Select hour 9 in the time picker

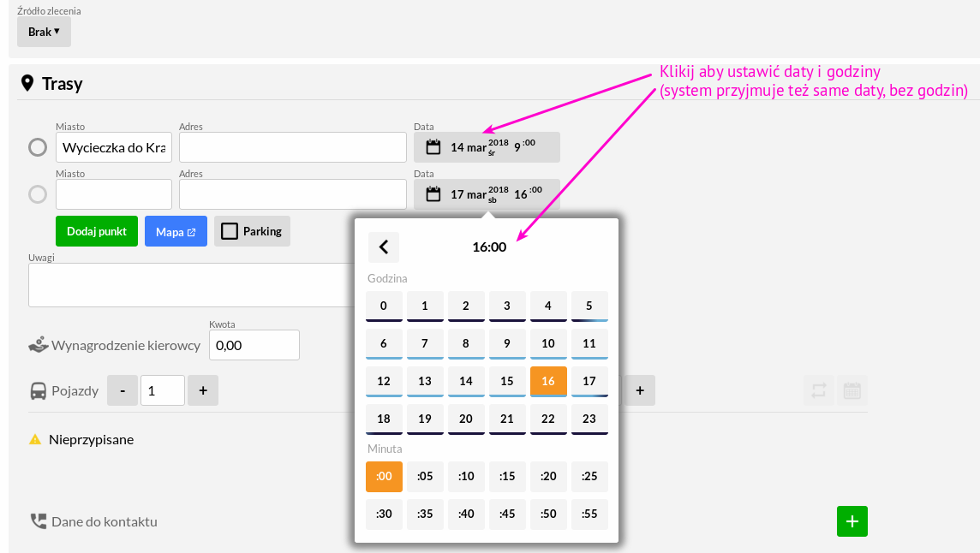[507, 343]
